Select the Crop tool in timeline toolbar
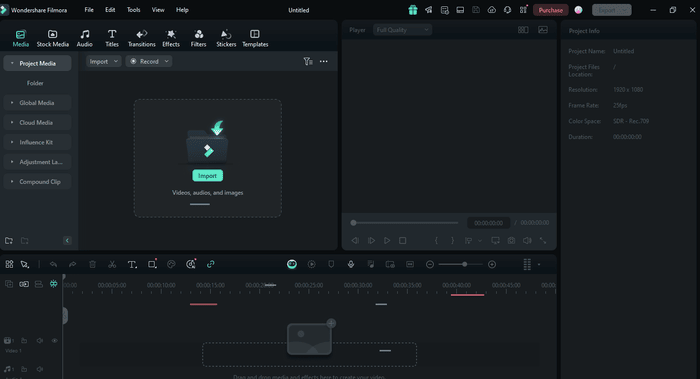The image size is (700, 379). [152, 264]
